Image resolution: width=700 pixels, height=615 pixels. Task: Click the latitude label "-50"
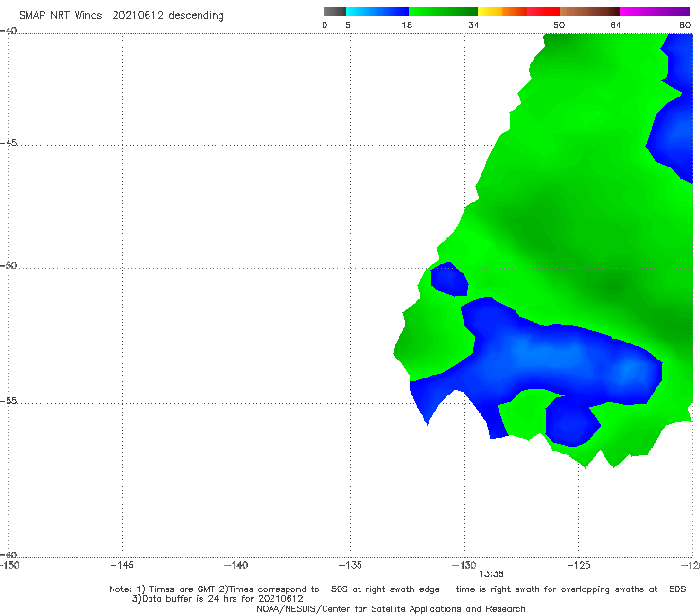pyautogui.click(x=9, y=265)
